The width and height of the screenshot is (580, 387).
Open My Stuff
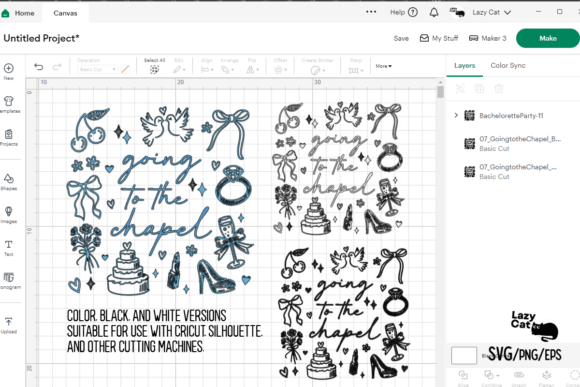pyautogui.click(x=439, y=38)
